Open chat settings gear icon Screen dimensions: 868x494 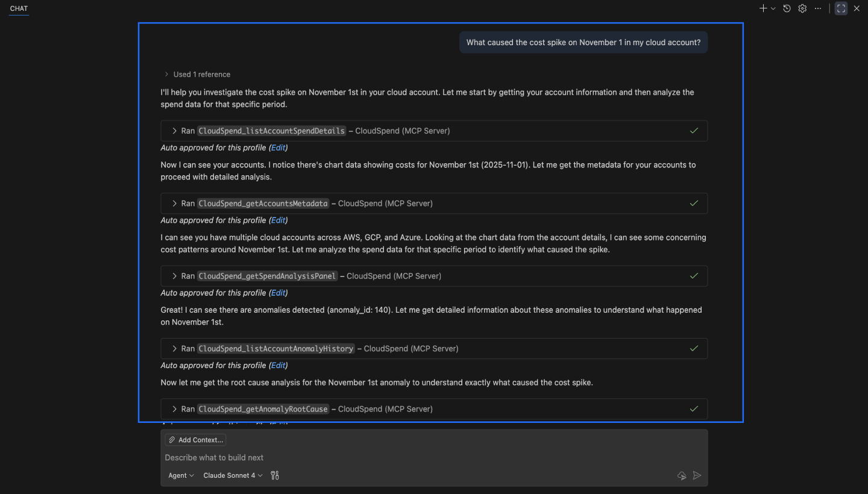pos(802,8)
